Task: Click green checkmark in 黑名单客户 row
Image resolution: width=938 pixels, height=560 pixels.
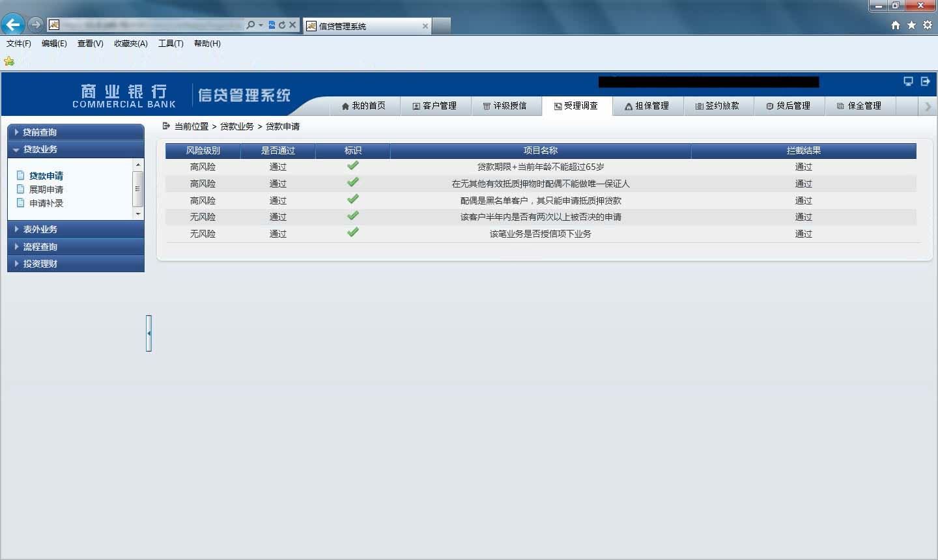Action: (353, 199)
